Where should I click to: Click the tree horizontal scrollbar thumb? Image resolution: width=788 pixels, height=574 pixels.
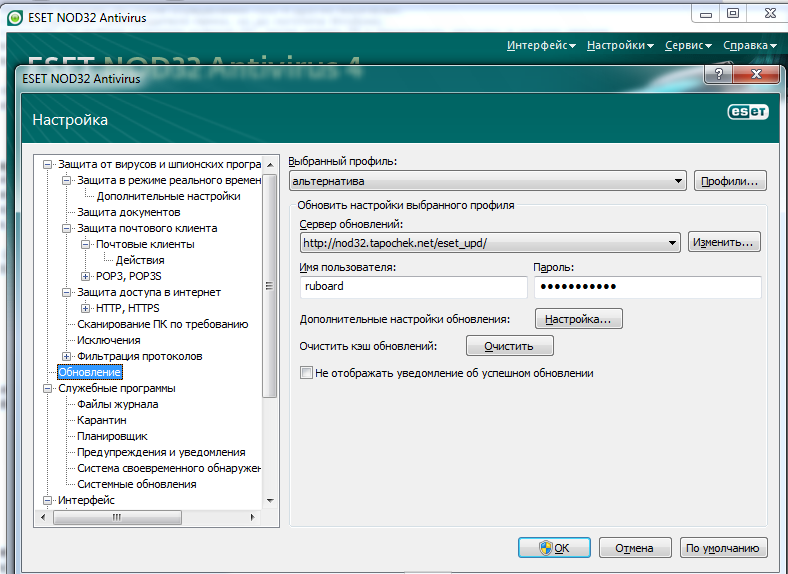[x=117, y=517]
